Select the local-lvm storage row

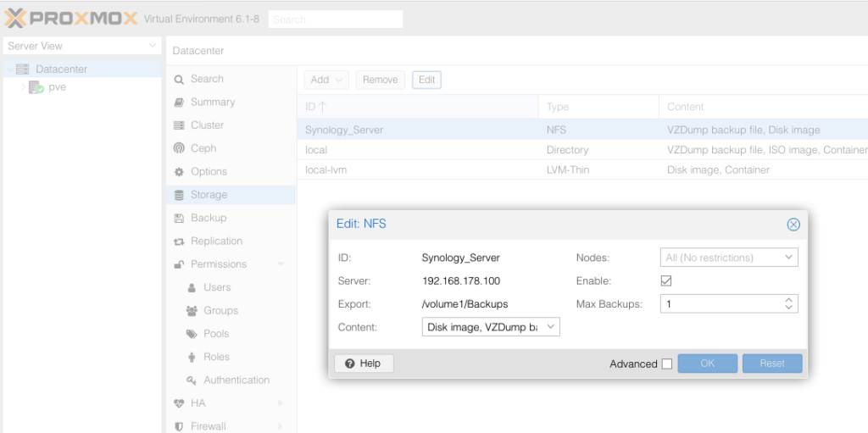582,170
